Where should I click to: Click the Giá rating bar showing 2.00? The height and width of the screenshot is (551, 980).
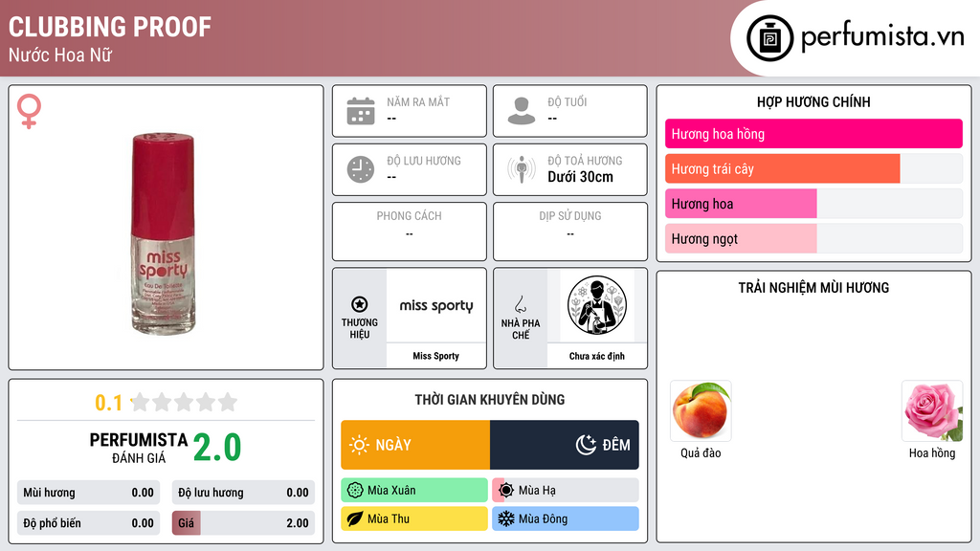pyautogui.click(x=243, y=523)
